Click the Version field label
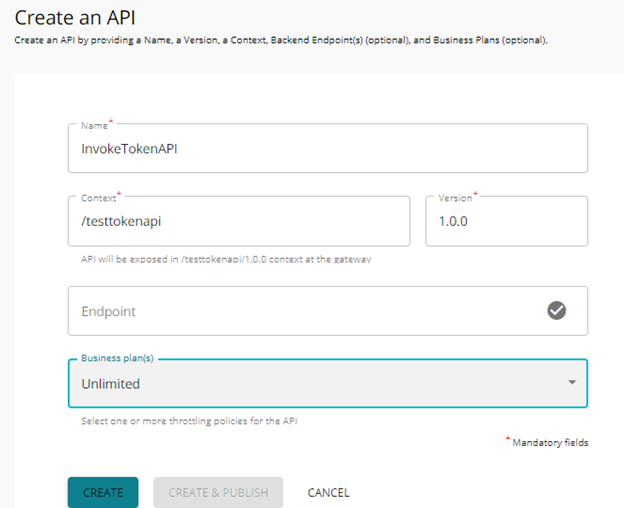The height and width of the screenshot is (508, 624). click(455, 199)
